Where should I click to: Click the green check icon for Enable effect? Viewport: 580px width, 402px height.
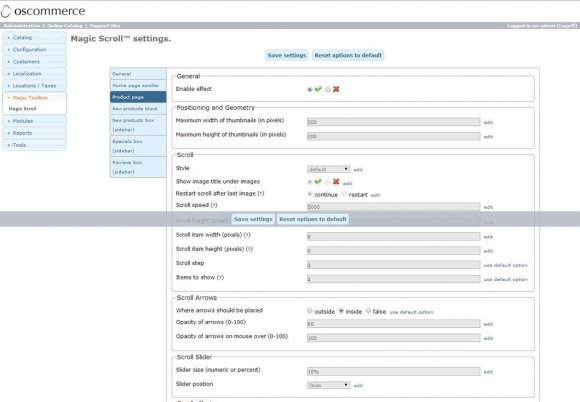318,89
